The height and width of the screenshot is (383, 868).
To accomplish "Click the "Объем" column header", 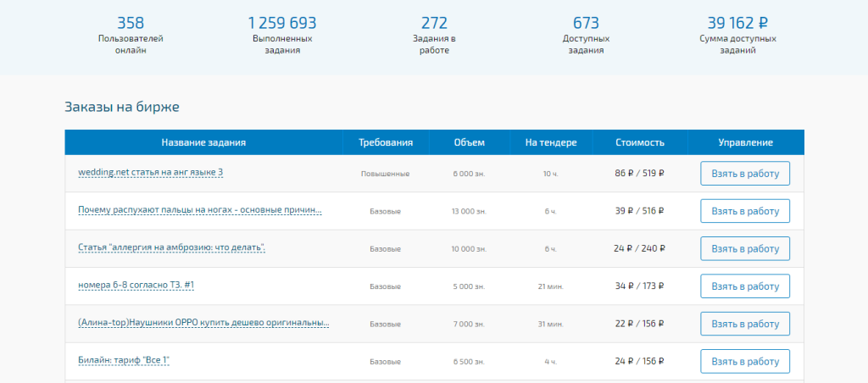I will [x=469, y=142].
